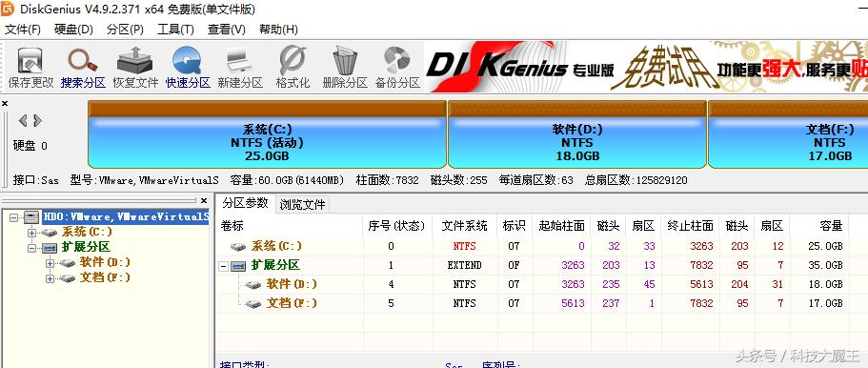
Task: Open the 文件(F) menu
Action: 23,30
